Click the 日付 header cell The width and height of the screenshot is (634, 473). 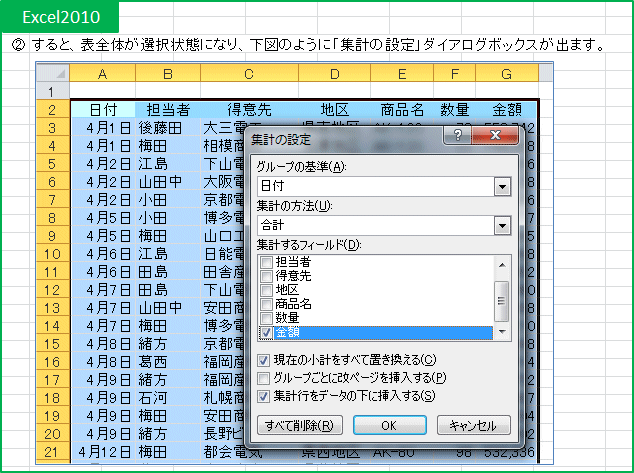tap(103, 110)
